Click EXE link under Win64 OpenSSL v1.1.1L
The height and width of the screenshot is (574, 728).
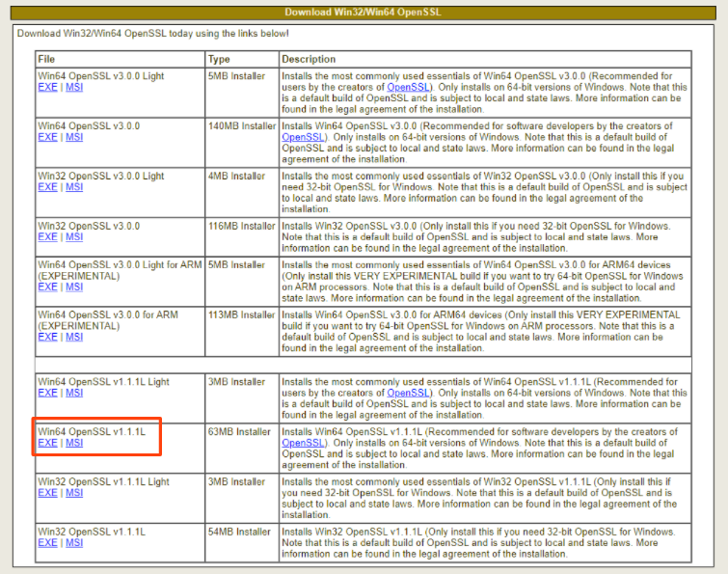[48, 443]
